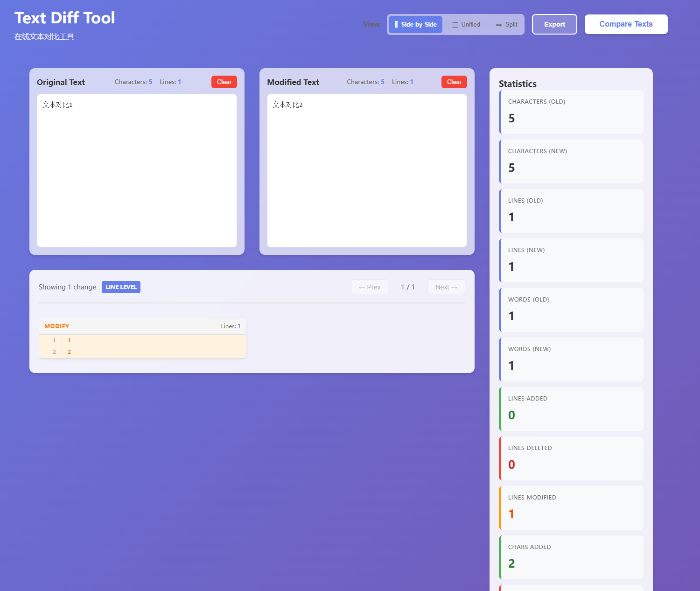Click the Lines (New) stat card
This screenshot has width=700, height=591.
(571, 260)
